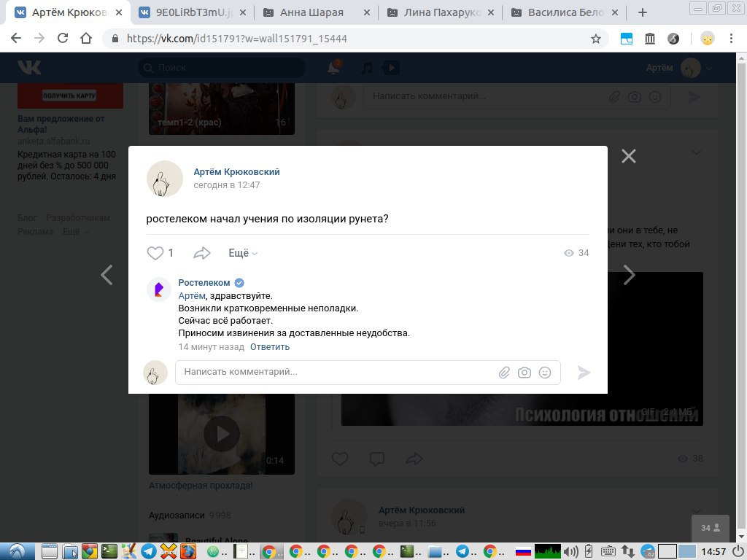Go to the previous post with the left arrow
The width and height of the screenshot is (747, 560).
107,275
